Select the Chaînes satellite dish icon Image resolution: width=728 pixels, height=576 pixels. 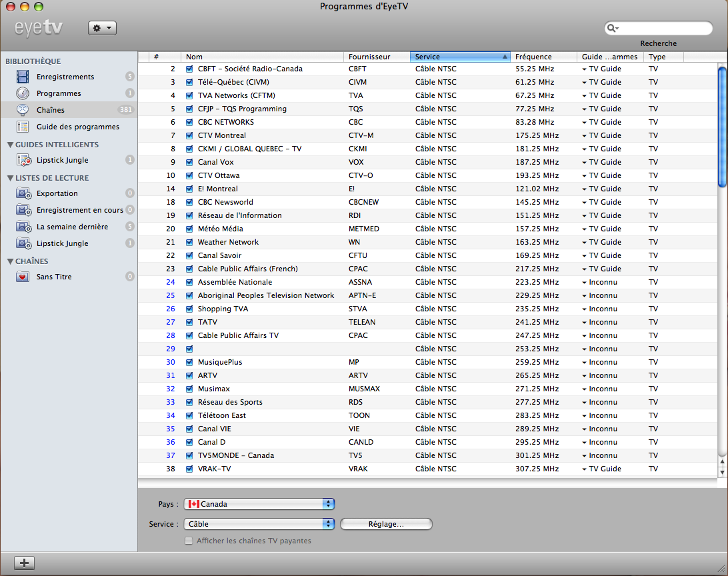pos(23,110)
